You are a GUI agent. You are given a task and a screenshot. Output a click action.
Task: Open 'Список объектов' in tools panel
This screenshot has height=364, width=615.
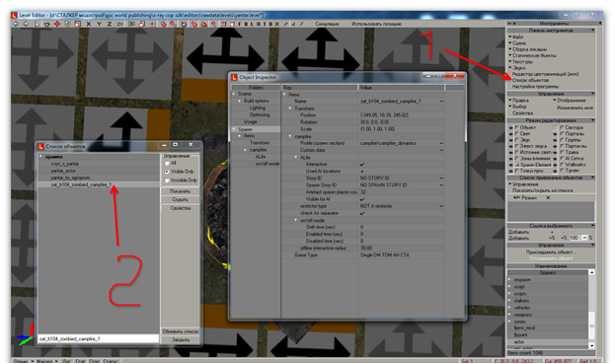pyautogui.click(x=530, y=80)
